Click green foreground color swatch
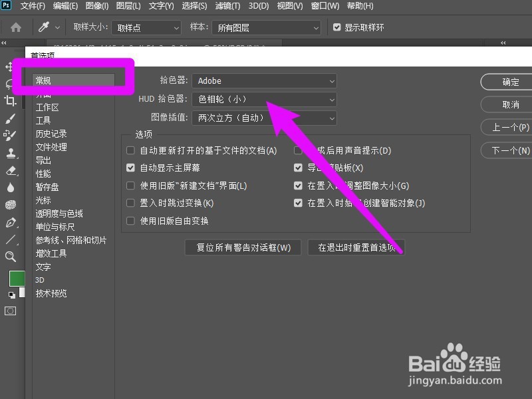The height and width of the screenshot is (399, 532). (x=16, y=279)
